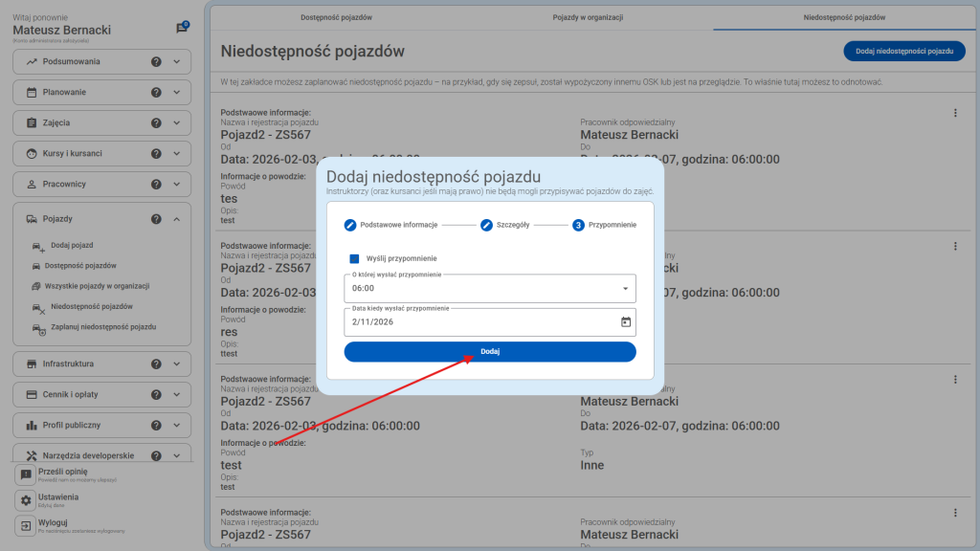Click the Zajęcia clipboard icon
The width and height of the screenshot is (980, 551).
coord(33,122)
